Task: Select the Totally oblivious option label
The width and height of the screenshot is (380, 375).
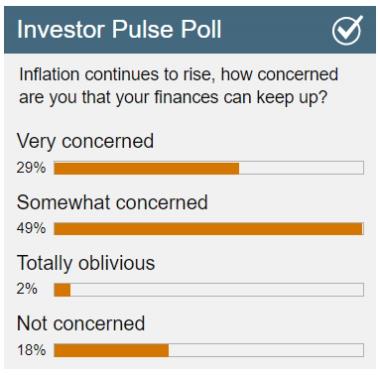Action: [86, 263]
